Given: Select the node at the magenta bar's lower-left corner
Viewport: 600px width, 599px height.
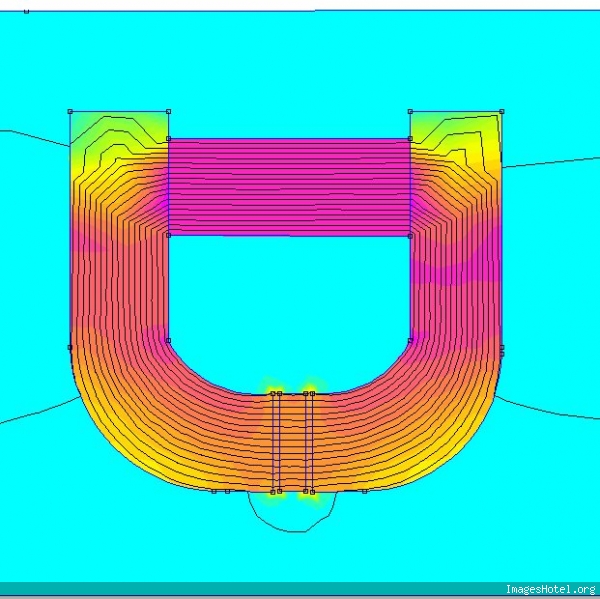Looking at the screenshot, I should [168, 235].
